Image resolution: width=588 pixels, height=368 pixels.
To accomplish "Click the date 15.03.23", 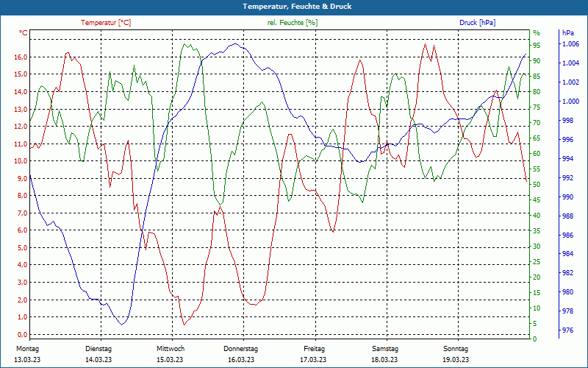I will click(x=170, y=360).
